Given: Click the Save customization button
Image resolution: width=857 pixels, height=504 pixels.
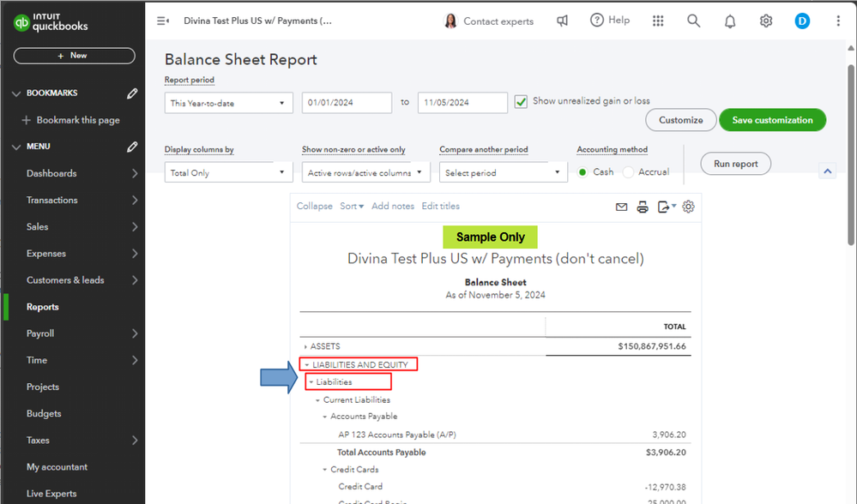Looking at the screenshot, I should tap(772, 120).
